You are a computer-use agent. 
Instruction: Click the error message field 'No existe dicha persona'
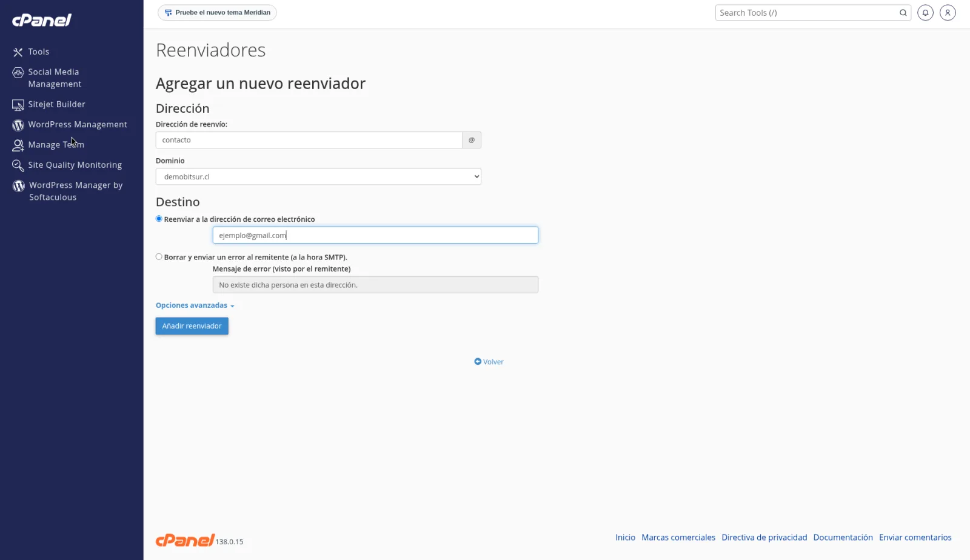375,285
